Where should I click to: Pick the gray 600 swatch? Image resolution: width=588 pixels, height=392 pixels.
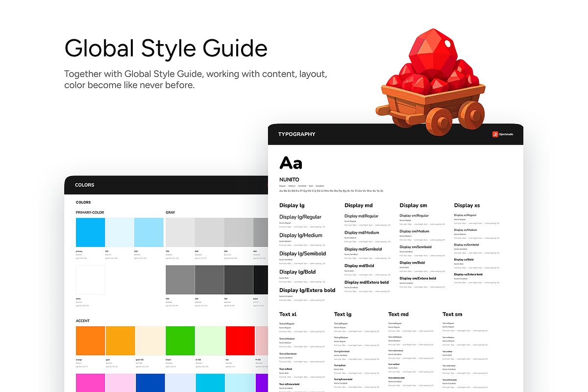coord(210,232)
